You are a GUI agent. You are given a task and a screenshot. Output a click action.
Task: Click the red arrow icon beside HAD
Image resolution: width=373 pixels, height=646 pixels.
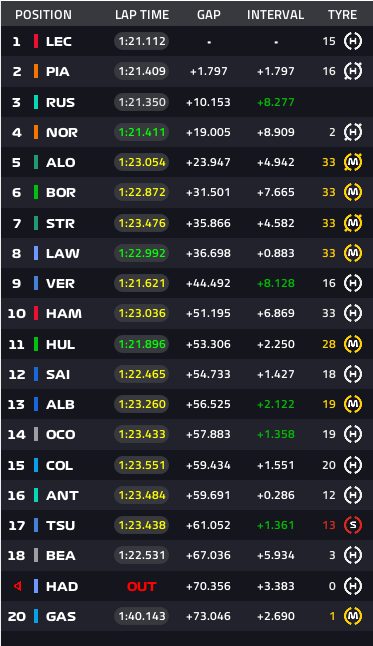click(17, 586)
